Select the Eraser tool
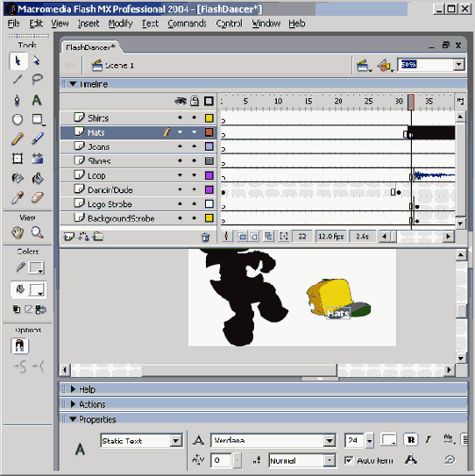The width and height of the screenshot is (475, 476). pos(37,197)
